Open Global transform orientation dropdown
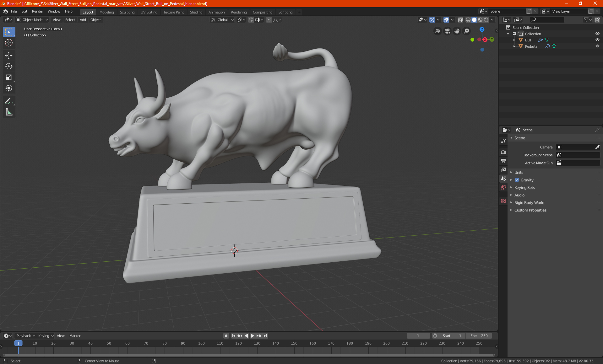This screenshot has width=603, height=364. 222,20
